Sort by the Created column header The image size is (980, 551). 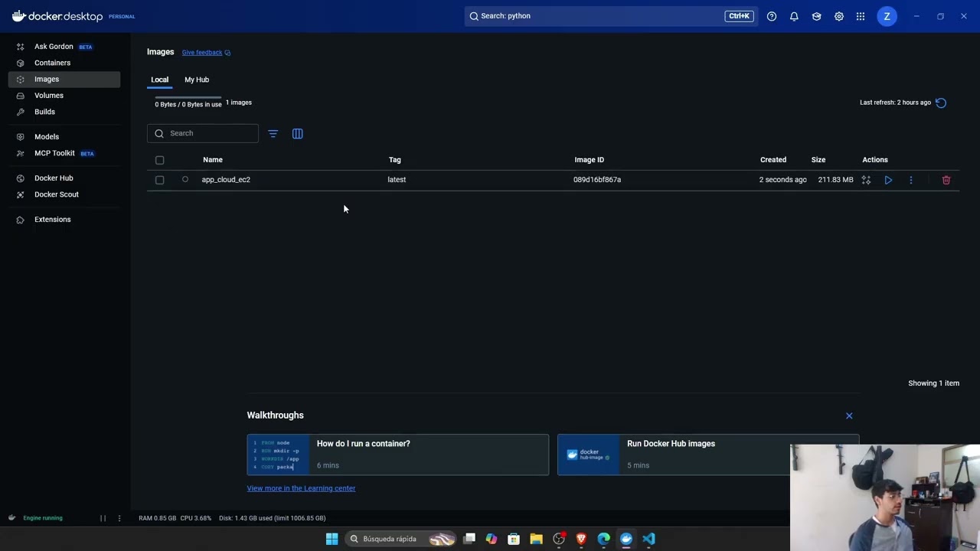click(773, 160)
